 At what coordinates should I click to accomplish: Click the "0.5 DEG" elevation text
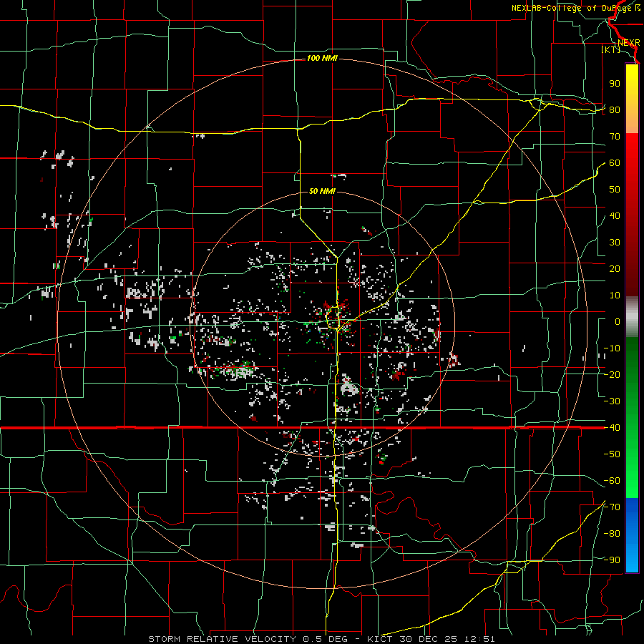325,639
